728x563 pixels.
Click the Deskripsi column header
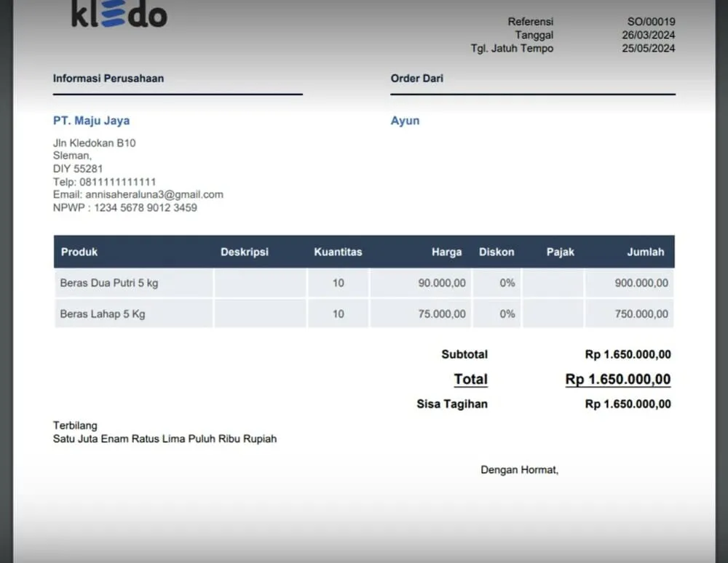click(245, 252)
